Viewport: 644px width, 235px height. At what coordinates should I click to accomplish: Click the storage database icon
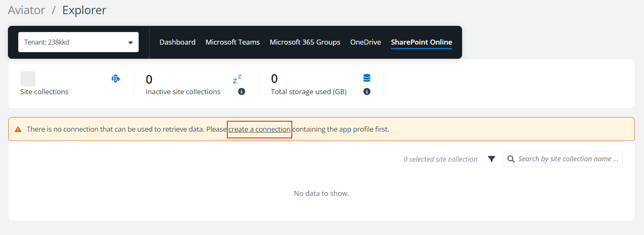367,78
